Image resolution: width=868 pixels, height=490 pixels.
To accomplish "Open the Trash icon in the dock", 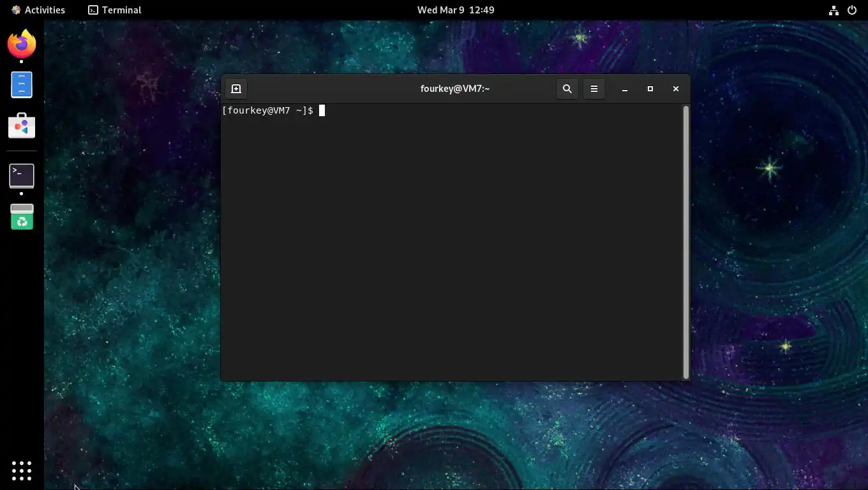I will click(x=22, y=217).
